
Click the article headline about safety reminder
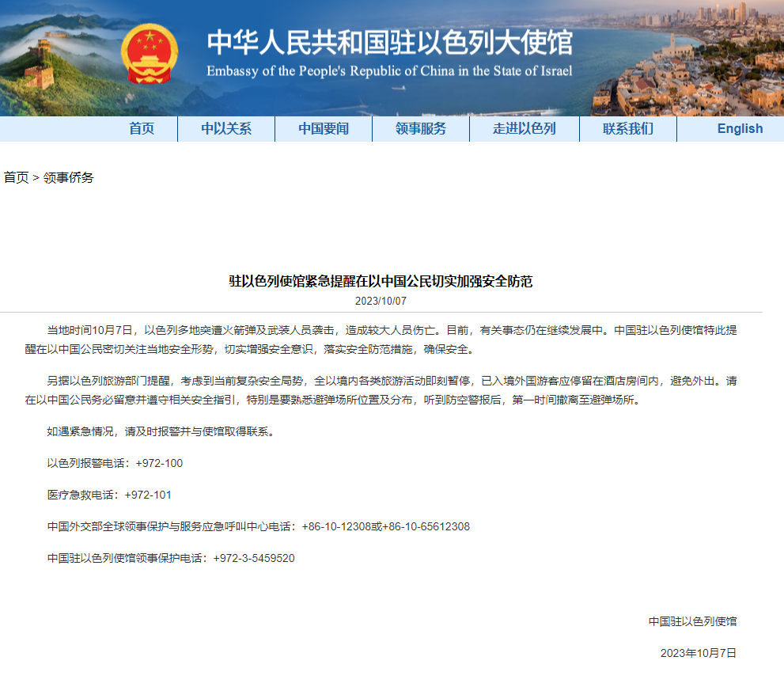click(381, 281)
